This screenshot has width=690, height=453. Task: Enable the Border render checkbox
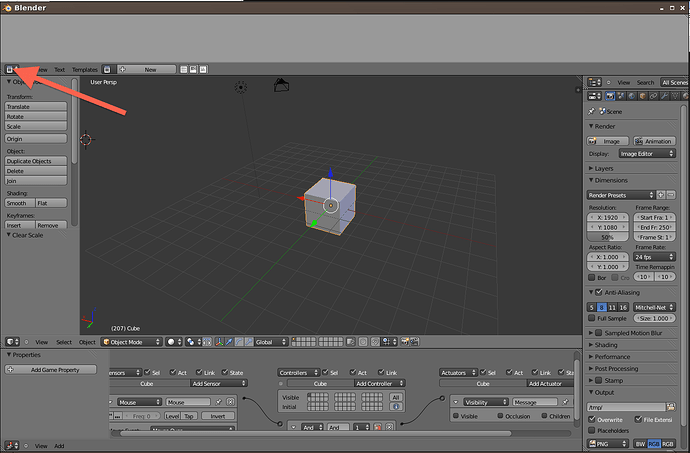[592, 277]
